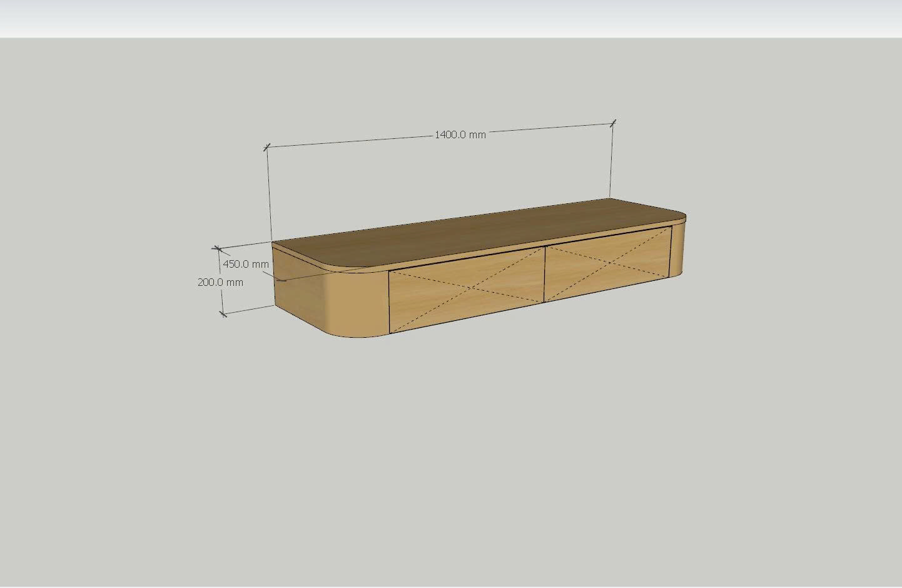Select the 450.0 mm dimension text
The image size is (902, 588).
click(246, 264)
